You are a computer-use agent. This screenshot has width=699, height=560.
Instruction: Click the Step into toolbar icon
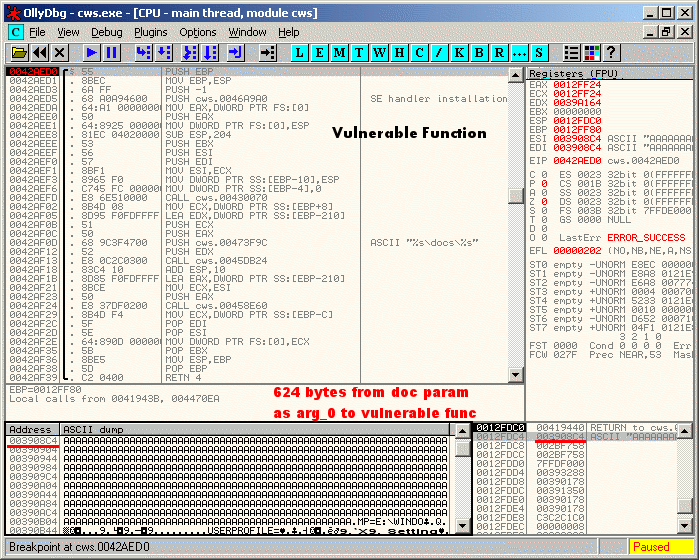144,53
